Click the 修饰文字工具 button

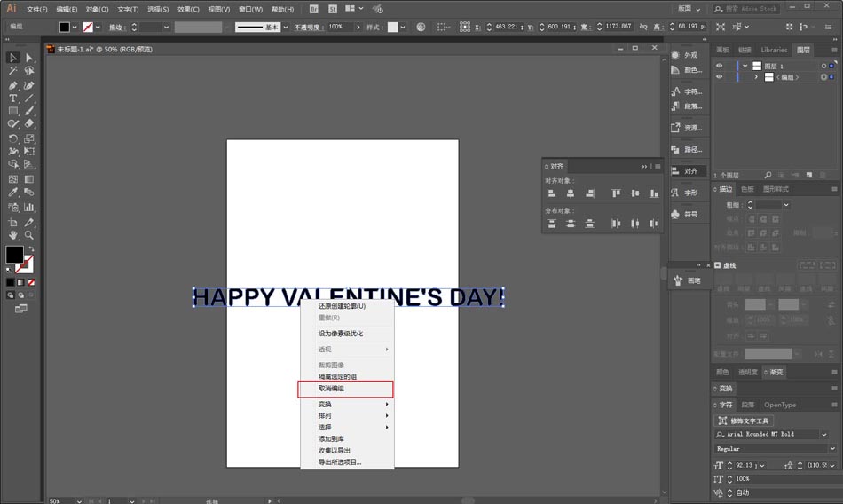(744, 420)
